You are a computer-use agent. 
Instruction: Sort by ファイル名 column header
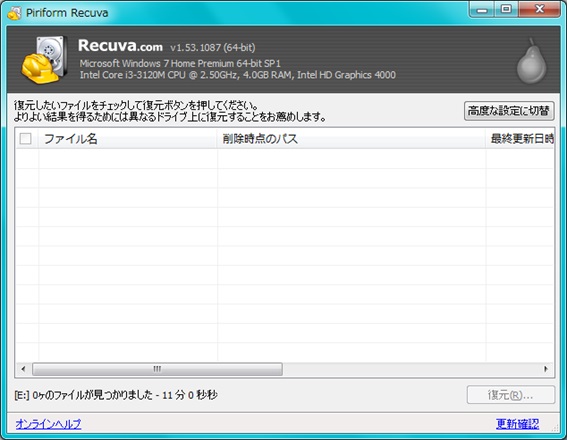pos(127,138)
